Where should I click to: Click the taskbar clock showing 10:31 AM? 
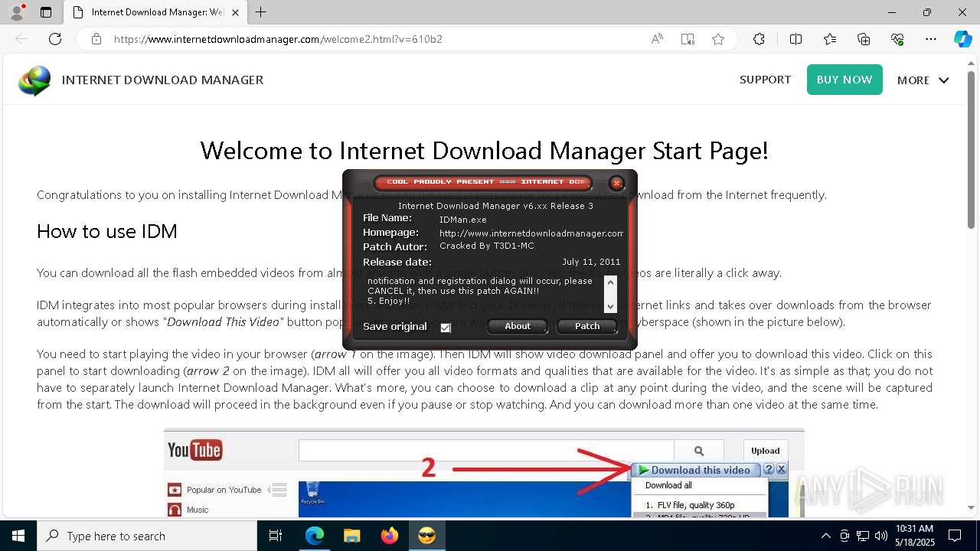[x=914, y=536]
